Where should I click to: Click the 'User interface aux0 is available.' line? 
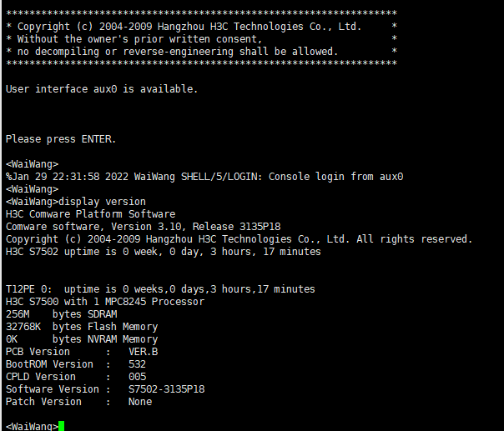tap(102, 89)
